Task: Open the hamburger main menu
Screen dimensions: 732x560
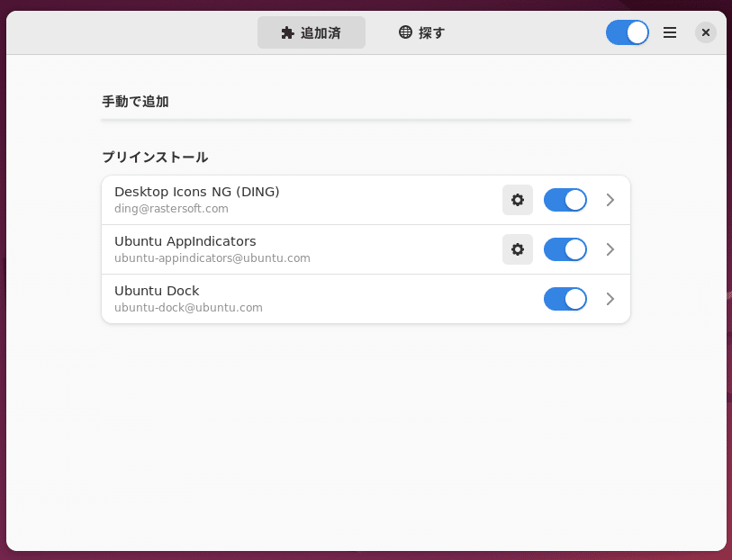Action: click(670, 32)
